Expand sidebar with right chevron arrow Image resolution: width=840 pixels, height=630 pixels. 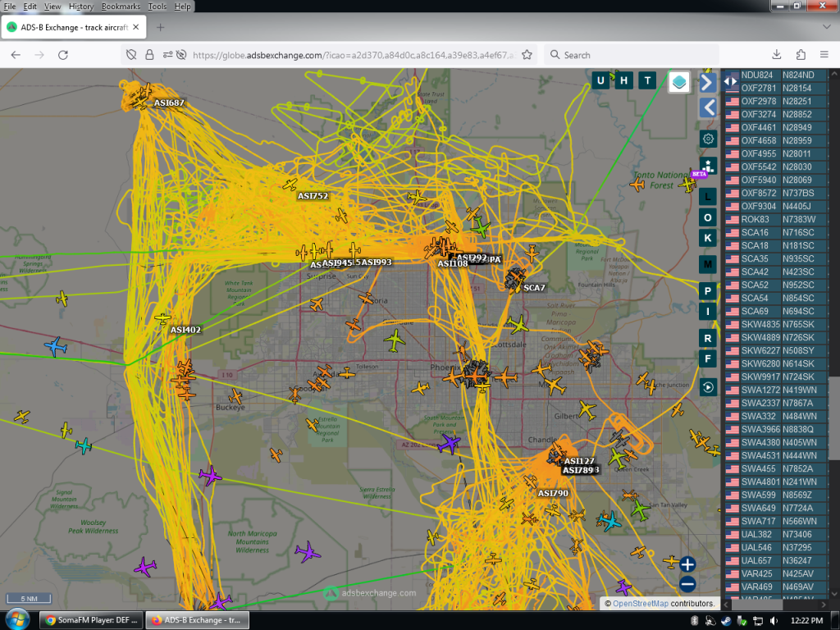[708, 83]
